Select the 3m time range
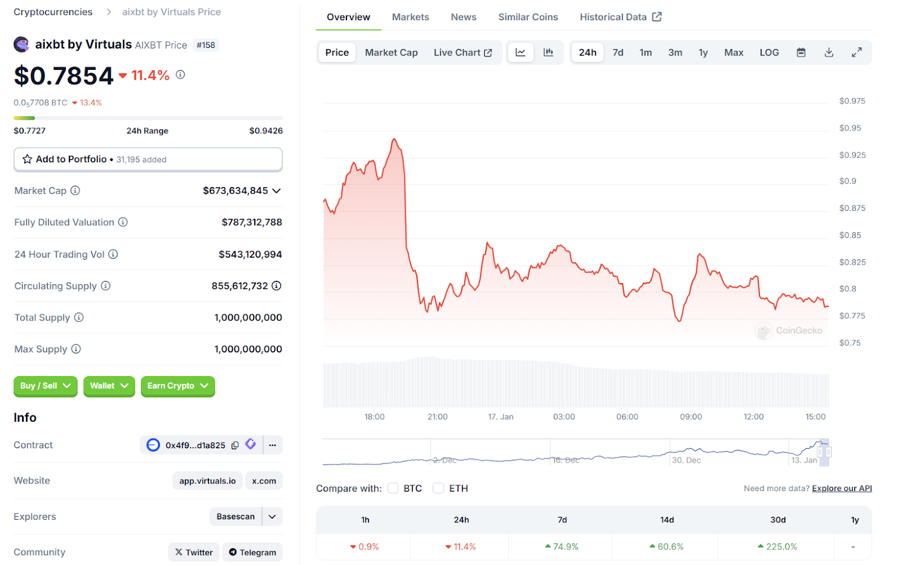The image size is (924, 565). (x=675, y=53)
